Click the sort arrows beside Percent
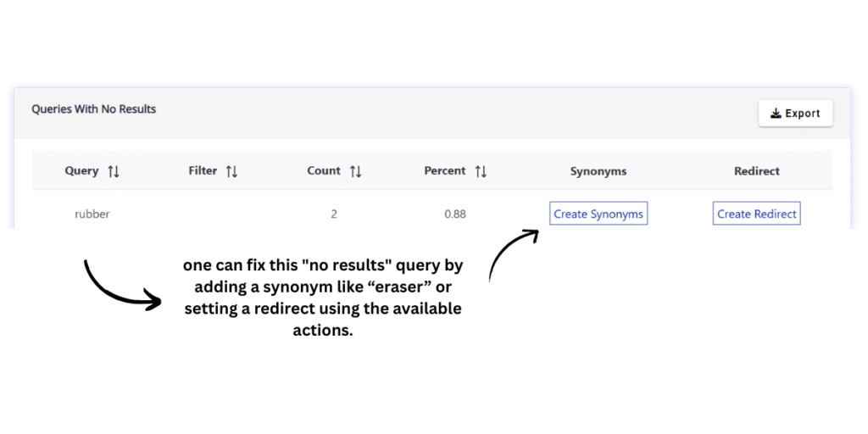The image size is (868, 434). point(481,171)
